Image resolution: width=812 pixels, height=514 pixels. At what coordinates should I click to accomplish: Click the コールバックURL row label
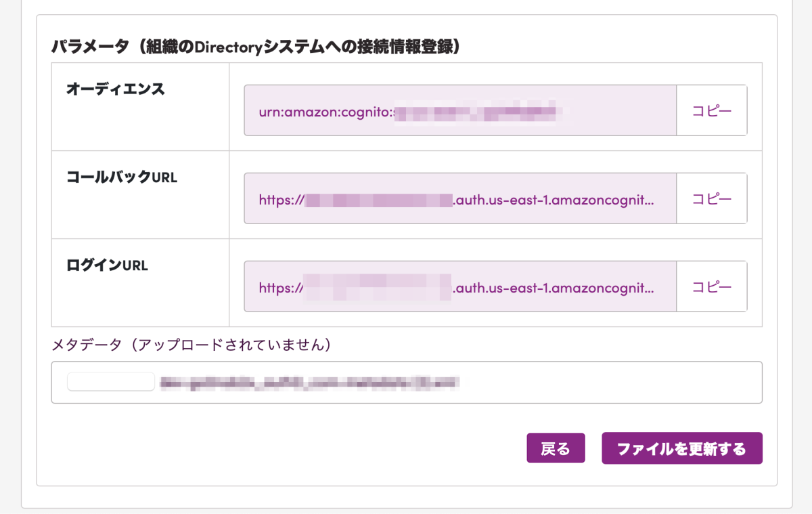(122, 177)
